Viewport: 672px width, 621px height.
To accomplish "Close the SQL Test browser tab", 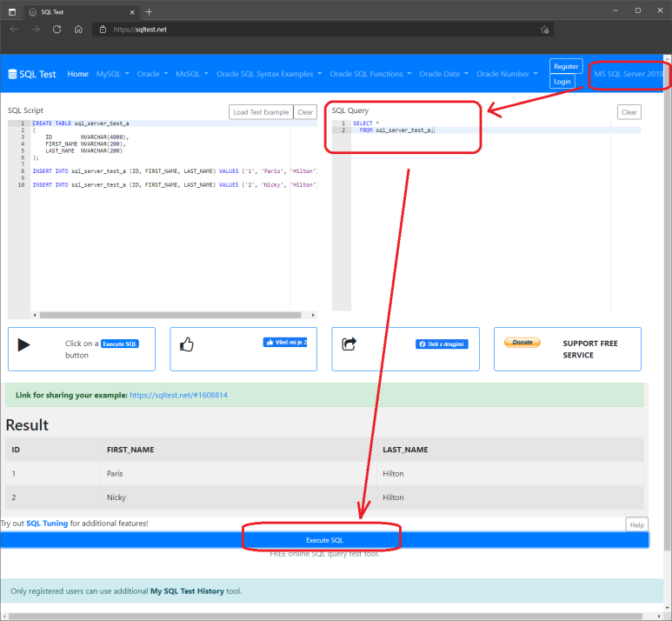I will click(132, 12).
